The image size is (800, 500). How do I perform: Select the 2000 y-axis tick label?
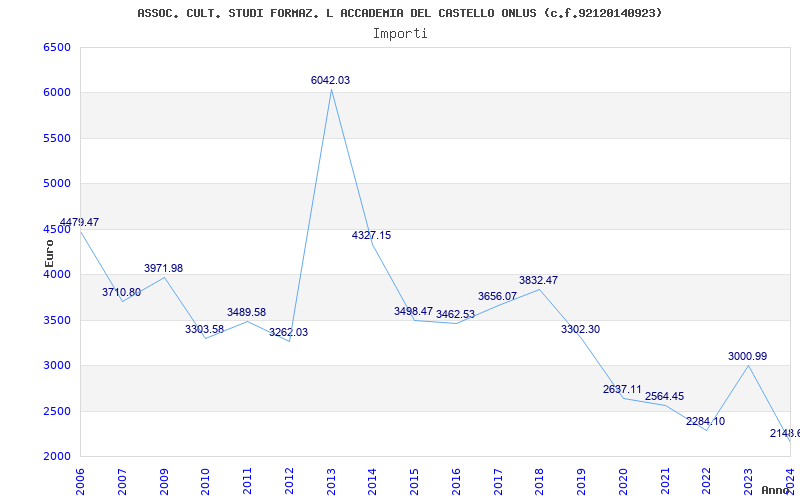pyautogui.click(x=57, y=456)
